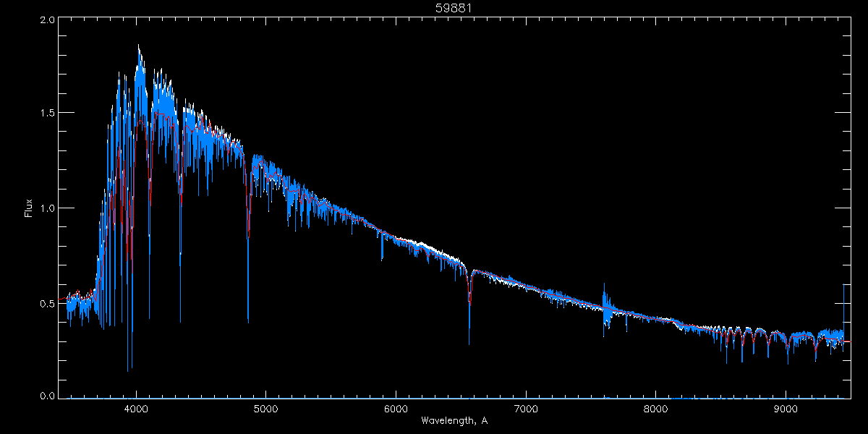The width and height of the screenshot is (868, 434).
Task: Mark the absorption dip bottom just below 5000
Action: pyautogui.click(x=248, y=320)
